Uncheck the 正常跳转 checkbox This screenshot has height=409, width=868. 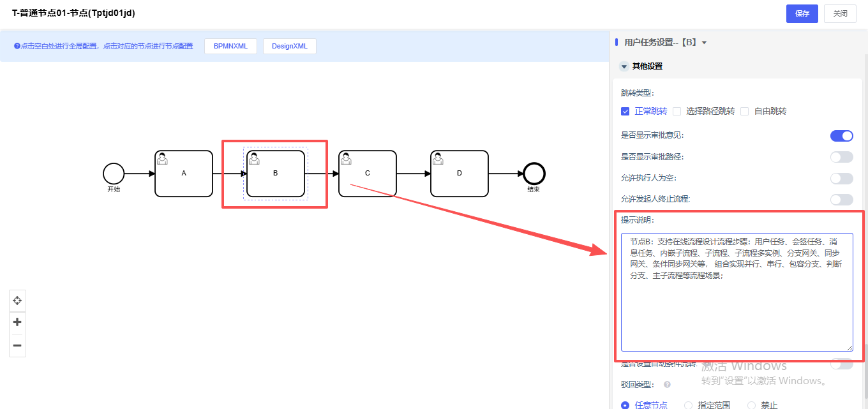click(625, 111)
